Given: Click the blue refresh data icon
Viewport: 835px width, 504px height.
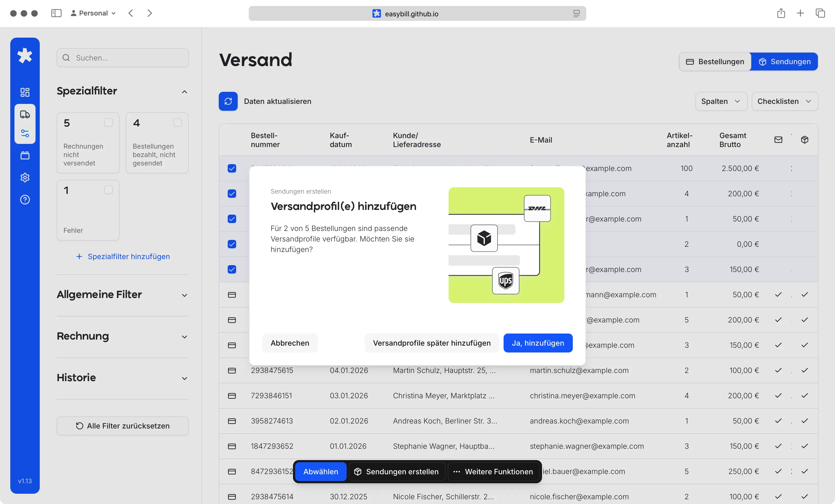Looking at the screenshot, I should tap(228, 101).
